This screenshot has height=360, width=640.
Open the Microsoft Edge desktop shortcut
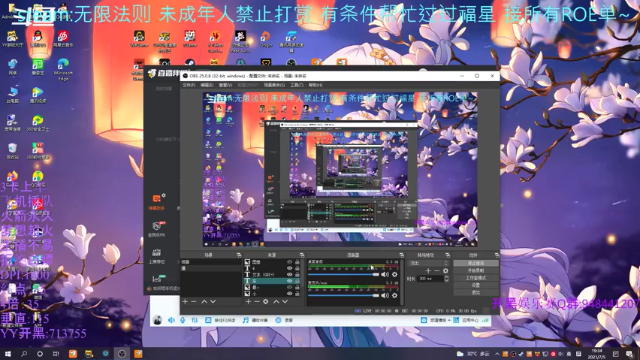point(63,69)
